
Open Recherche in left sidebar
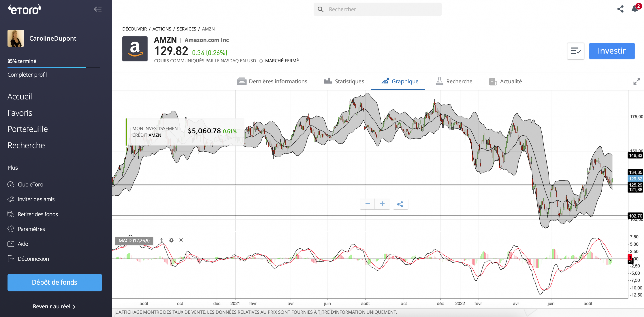[26, 145]
